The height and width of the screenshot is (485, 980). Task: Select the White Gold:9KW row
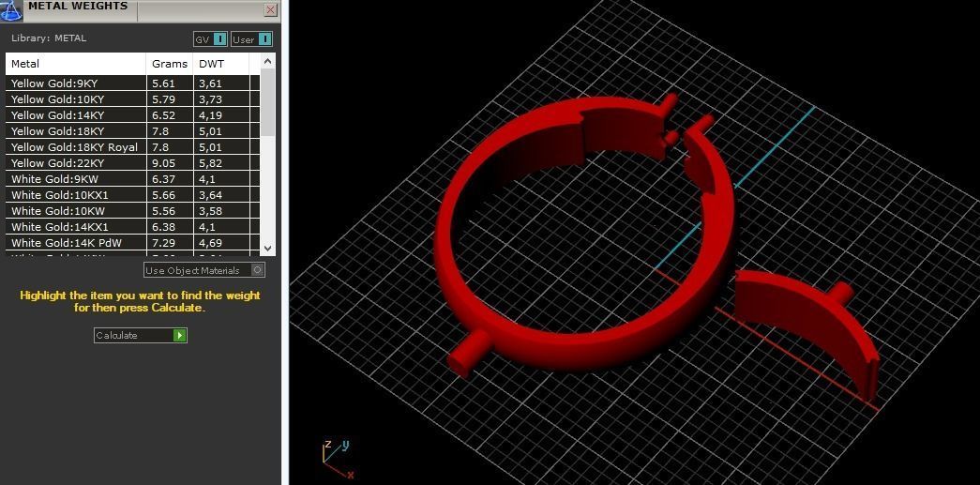(x=132, y=179)
